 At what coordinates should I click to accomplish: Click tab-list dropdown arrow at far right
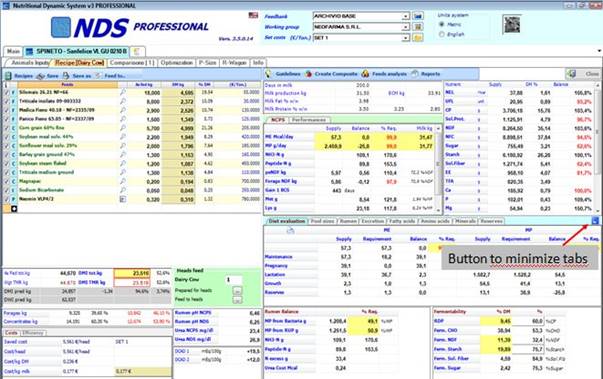coord(599,51)
